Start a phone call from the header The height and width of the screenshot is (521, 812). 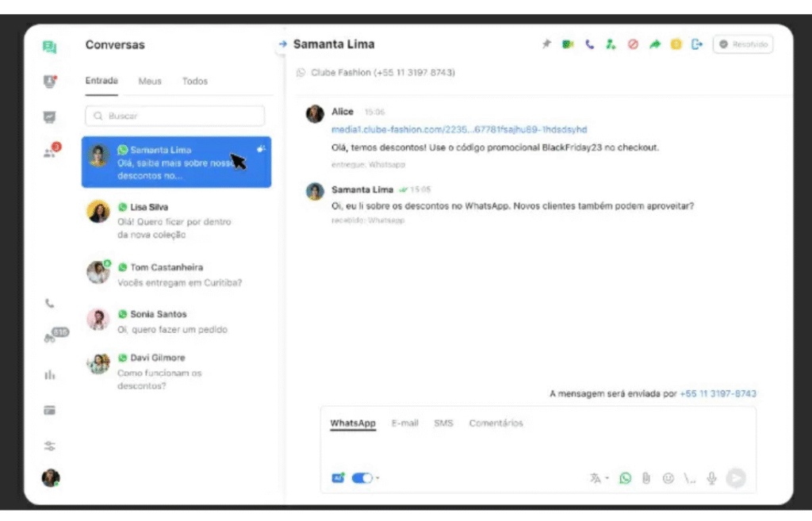click(x=589, y=44)
